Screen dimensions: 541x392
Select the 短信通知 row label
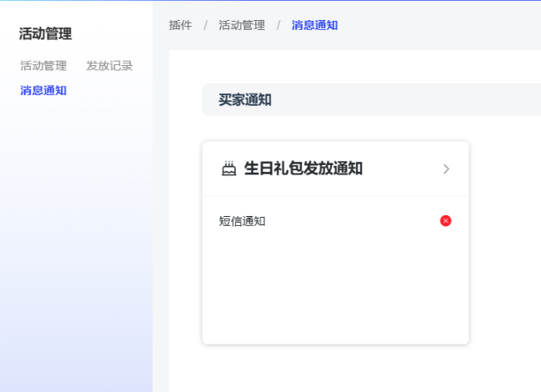click(242, 221)
